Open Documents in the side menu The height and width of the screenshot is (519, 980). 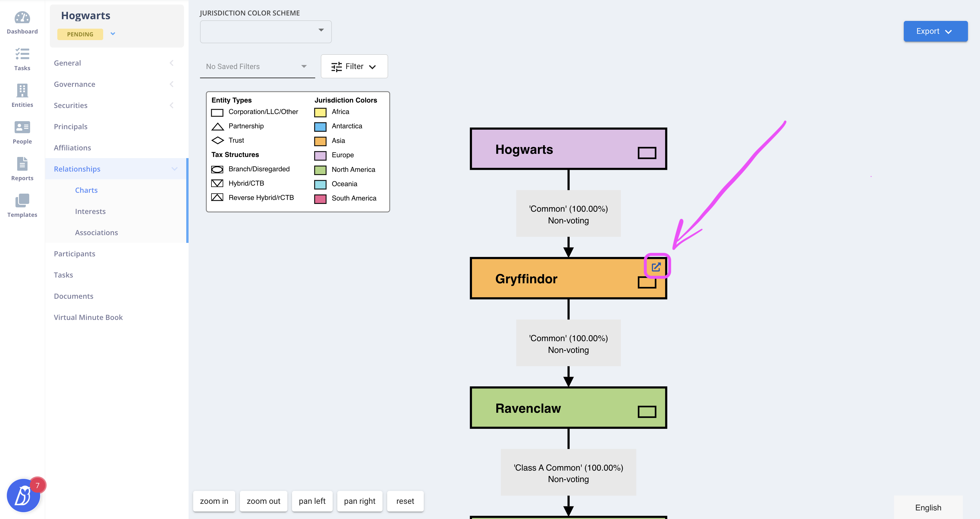pyautogui.click(x=73, y=296)
